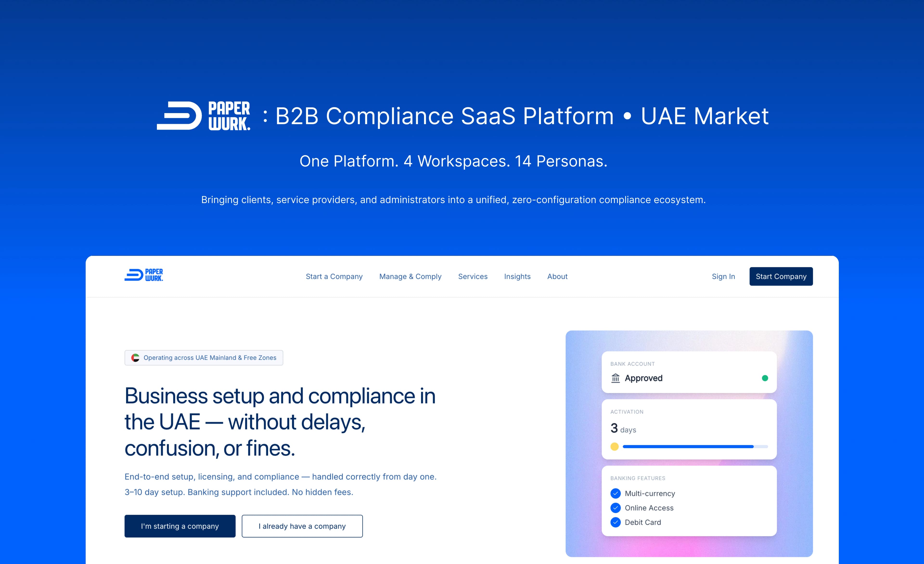Click the Approved status text

pos(643,378)
